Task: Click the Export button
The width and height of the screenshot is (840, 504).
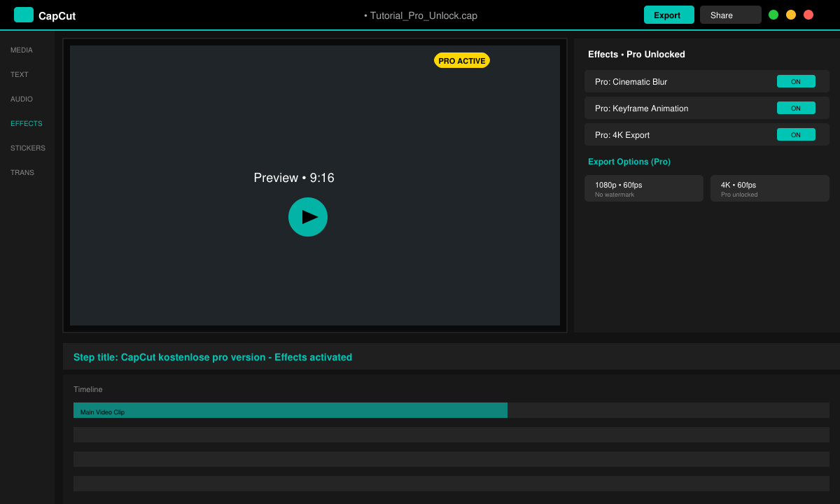Action: pos(669,15)
